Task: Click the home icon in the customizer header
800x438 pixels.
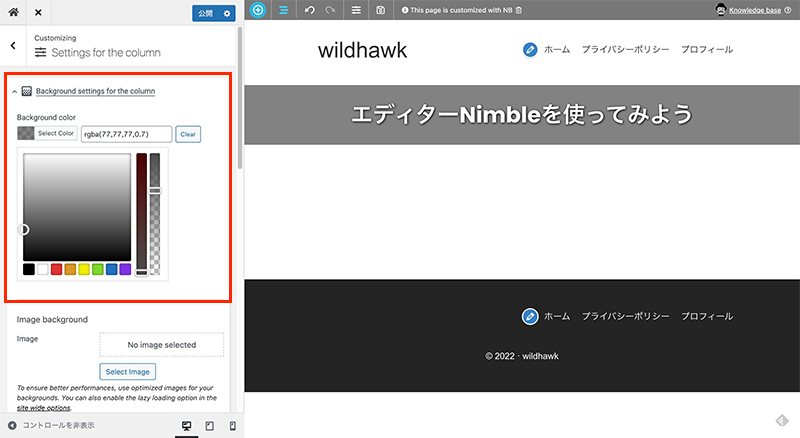Action: click(x=13, y=13)
